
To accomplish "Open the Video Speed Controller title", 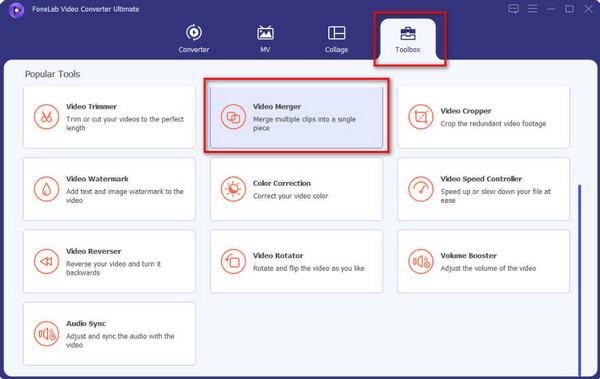I will point(481,179).
